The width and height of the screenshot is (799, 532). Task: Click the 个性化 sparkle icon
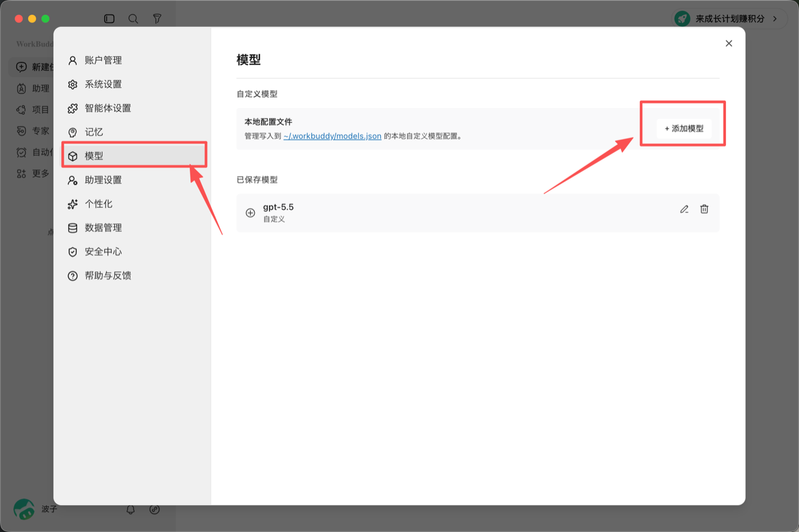73,204
